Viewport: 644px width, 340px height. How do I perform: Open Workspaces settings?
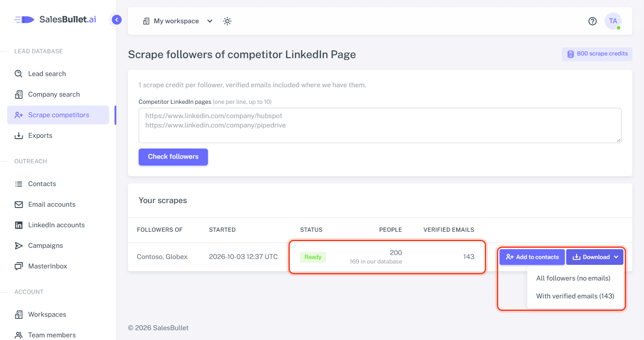(x=58, y=314)
